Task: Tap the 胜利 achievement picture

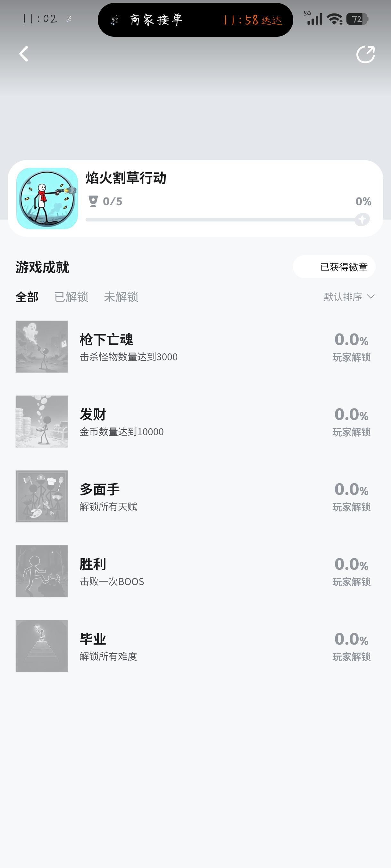Action: click(41, 571)
